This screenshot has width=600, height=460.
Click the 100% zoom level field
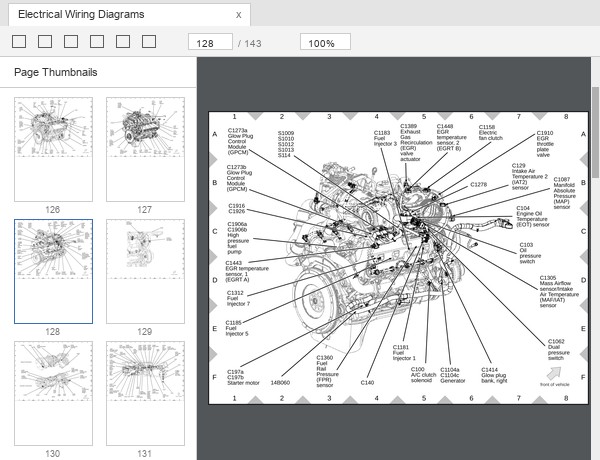coord(325,42)
